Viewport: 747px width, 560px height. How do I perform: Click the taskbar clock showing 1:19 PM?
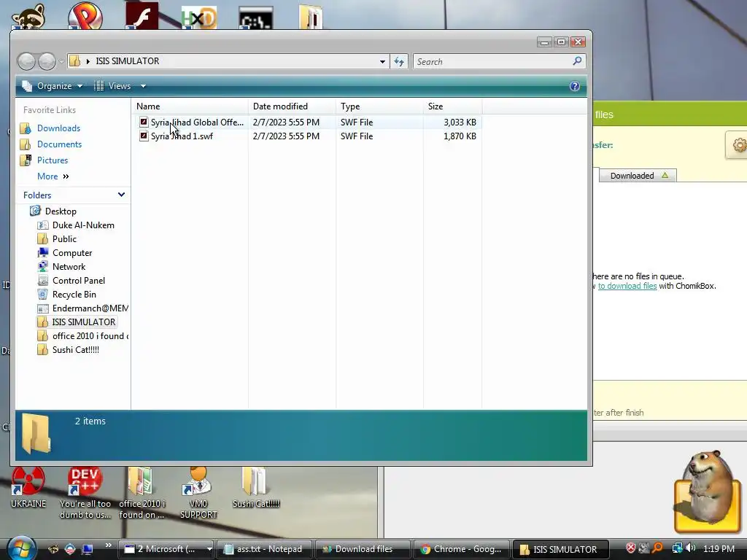pyautogui.click(x=719, y=549)
